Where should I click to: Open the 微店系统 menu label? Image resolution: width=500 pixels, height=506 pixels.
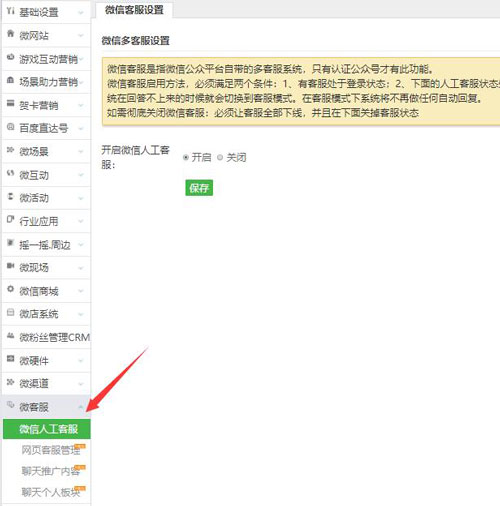coord(39,314)
